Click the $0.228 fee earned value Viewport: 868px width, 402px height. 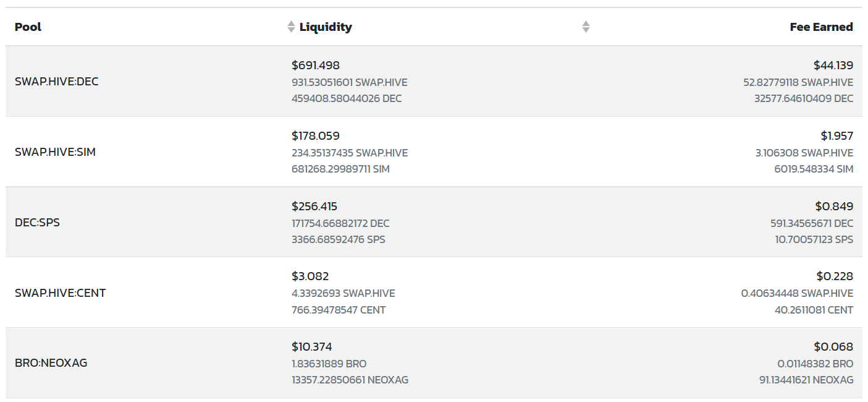tap(835, 276)
